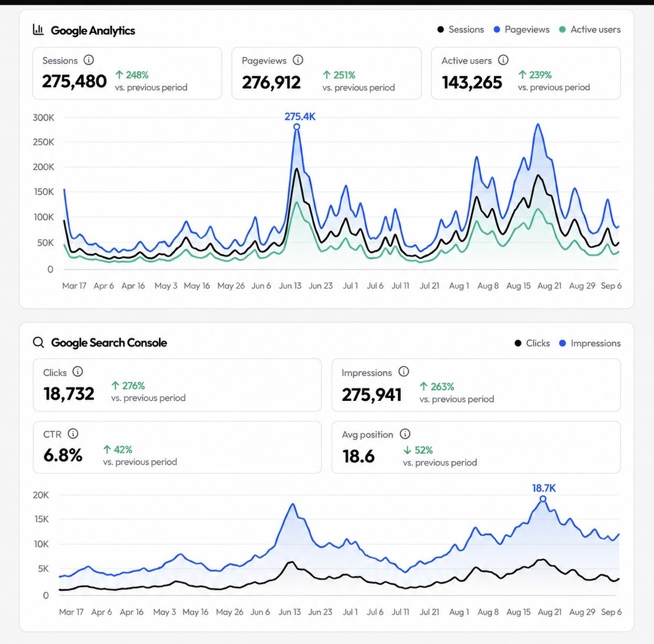This screenshot has height=644, width=654.
Task: Open the Sessions info icon
Action: pyautogui.click(x=88, y=59)
